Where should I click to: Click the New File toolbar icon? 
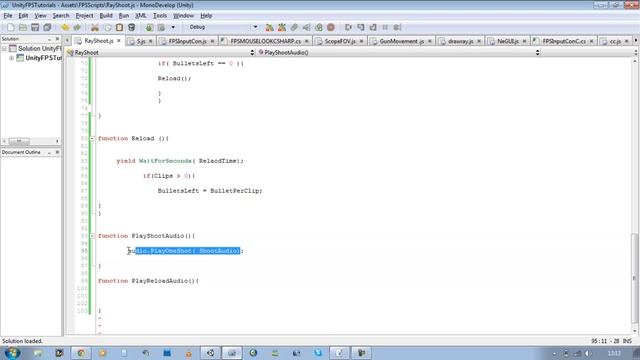tap(11, 27)
